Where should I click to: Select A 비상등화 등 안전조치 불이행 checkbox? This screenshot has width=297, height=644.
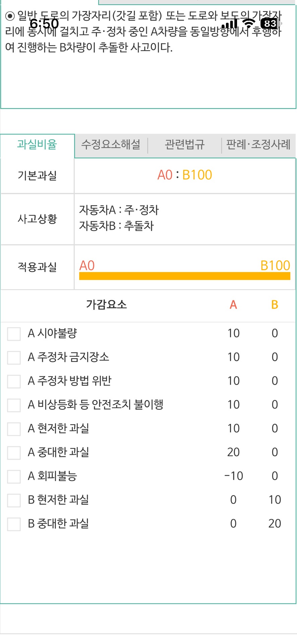(x=14, y=405)
